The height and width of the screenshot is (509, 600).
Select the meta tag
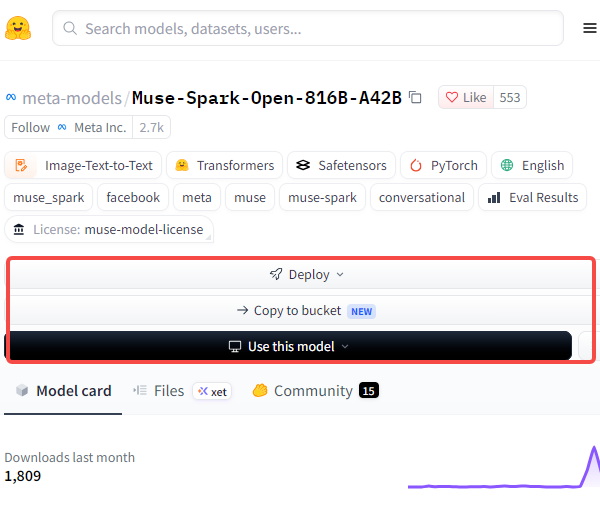tap(197, 197)
